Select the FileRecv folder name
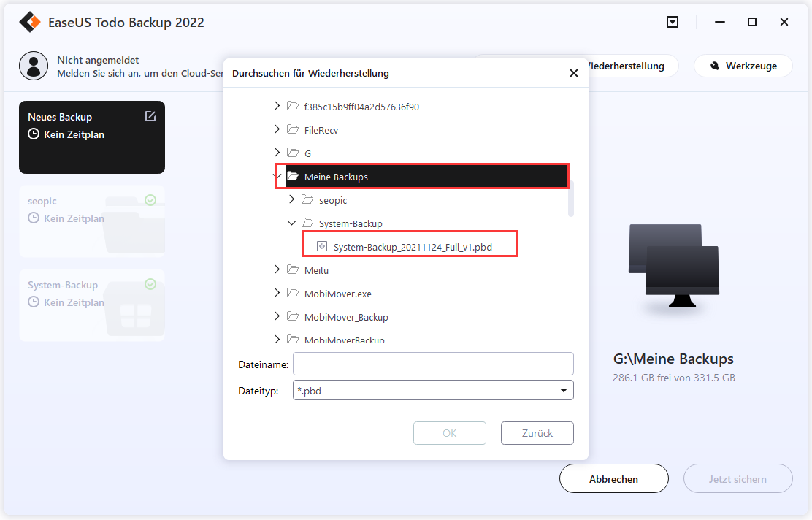 [x=321, y=130]
